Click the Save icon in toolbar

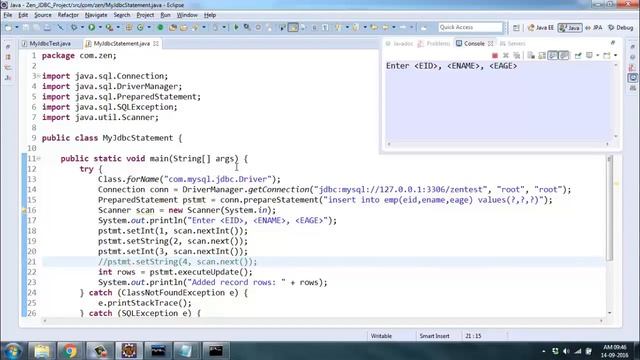click(x=25, y=27)
